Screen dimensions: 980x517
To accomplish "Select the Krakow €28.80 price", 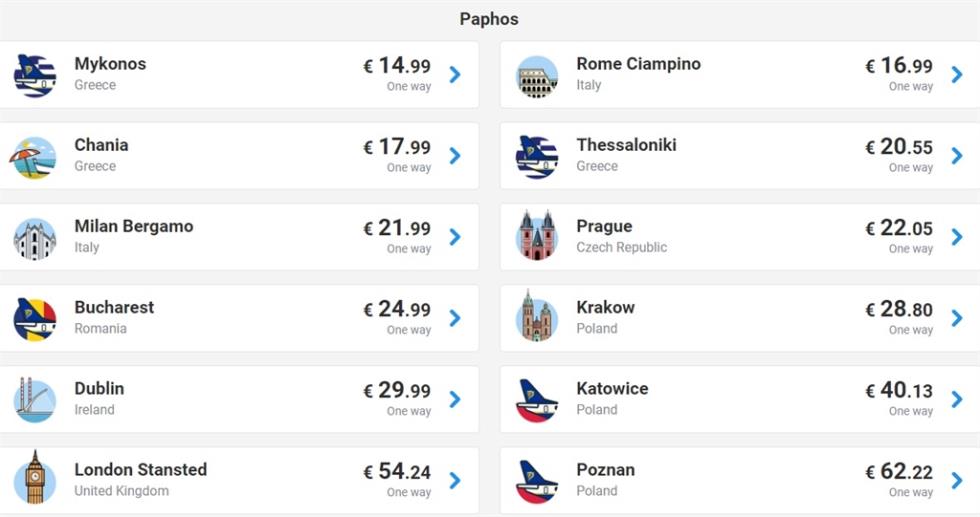I will pos(899,309).
